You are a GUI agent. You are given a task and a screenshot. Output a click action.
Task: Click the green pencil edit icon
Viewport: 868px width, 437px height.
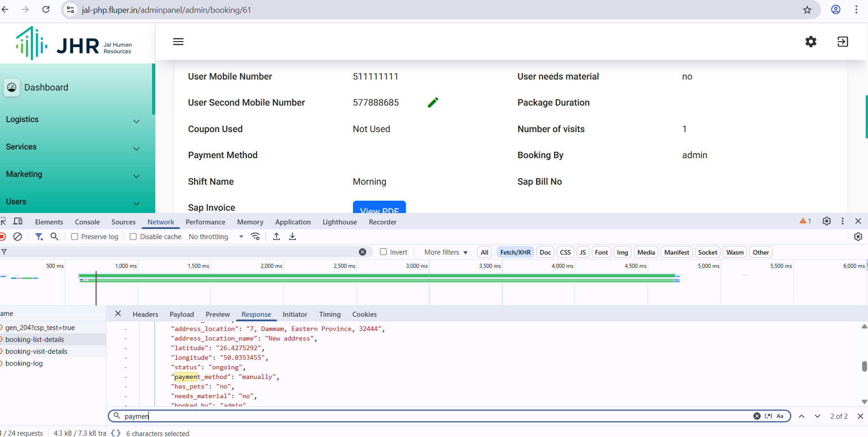coord(433,102)
